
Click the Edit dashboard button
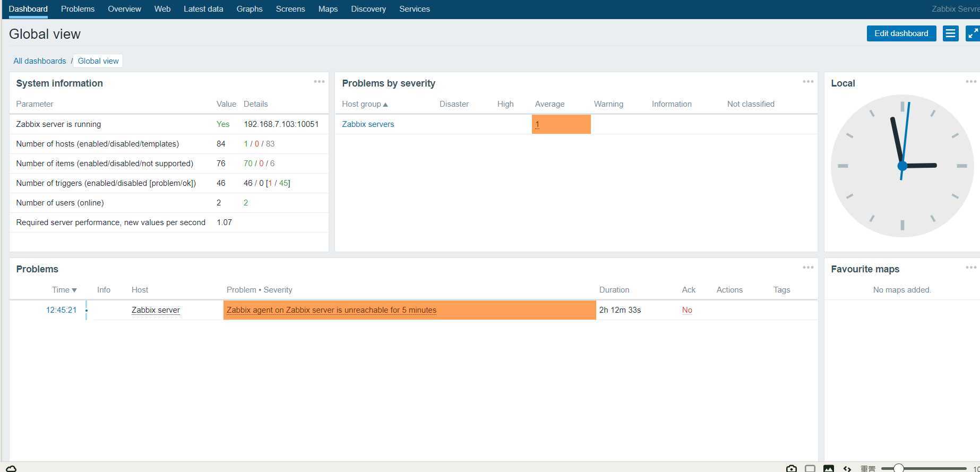(x=901, y=33)
